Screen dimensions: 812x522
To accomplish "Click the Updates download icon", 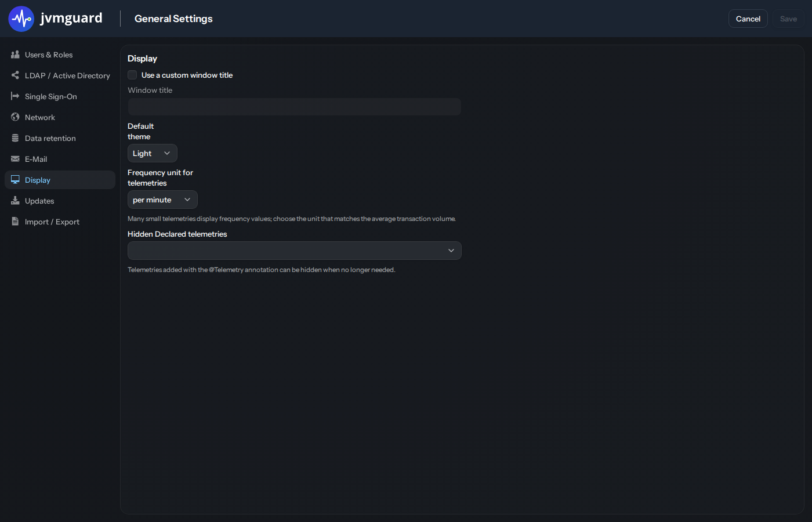I will click(x=15, y=201).
